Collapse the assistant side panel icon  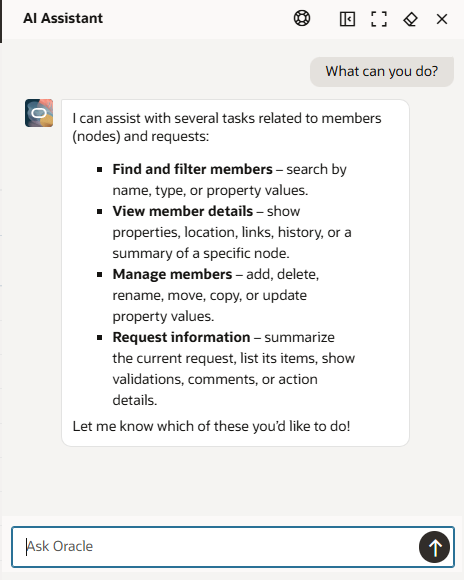click(x=347, y=19)
